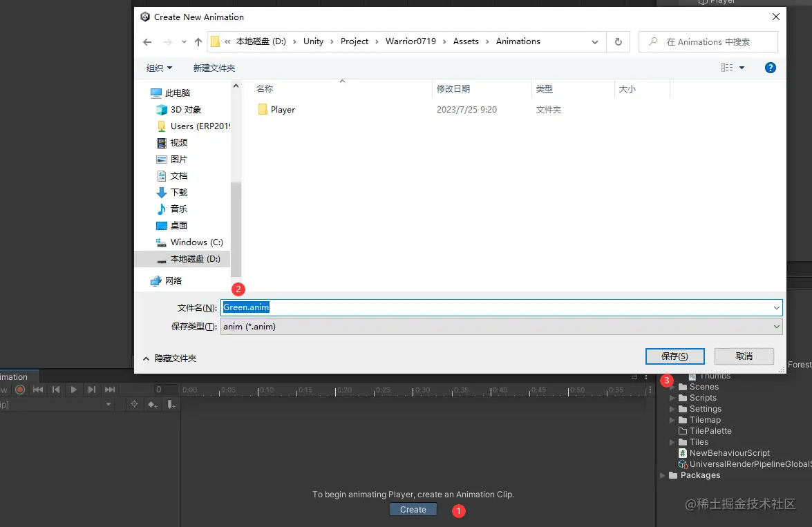The width and height of the screenshot is (812, 527).
Task: Go to previous keyframe in Animation
Action: click(x=56, y=390)
